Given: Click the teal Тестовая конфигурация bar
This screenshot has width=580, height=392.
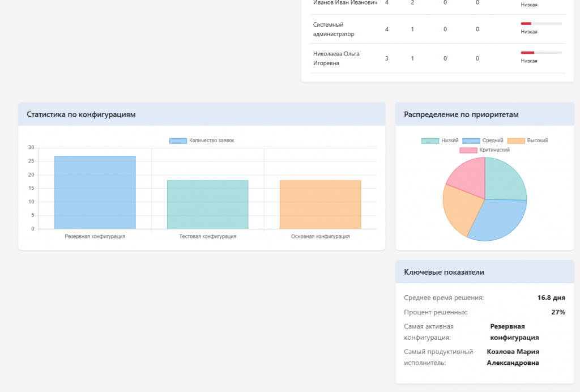Looking at the screenshot, I should (207, 204).
